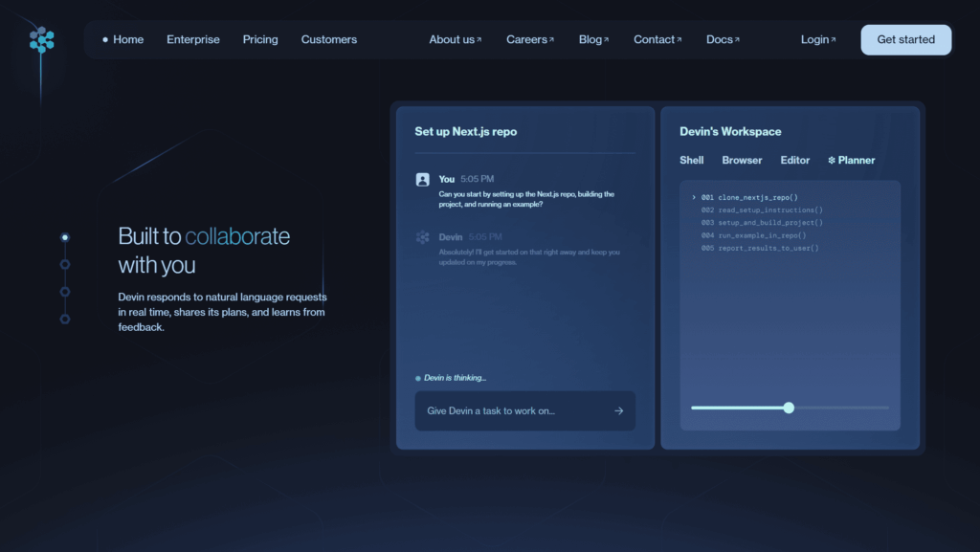Open the Login link
Viewport: 980px width, 552px height.
coord(817,40)
